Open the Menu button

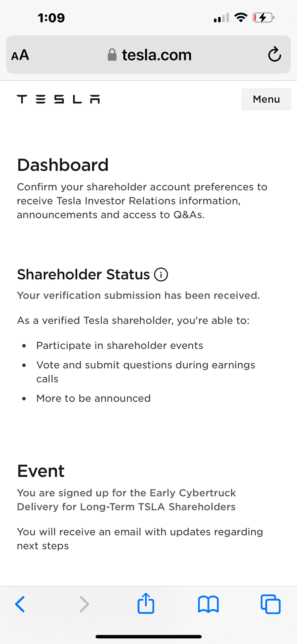(266, 99)
